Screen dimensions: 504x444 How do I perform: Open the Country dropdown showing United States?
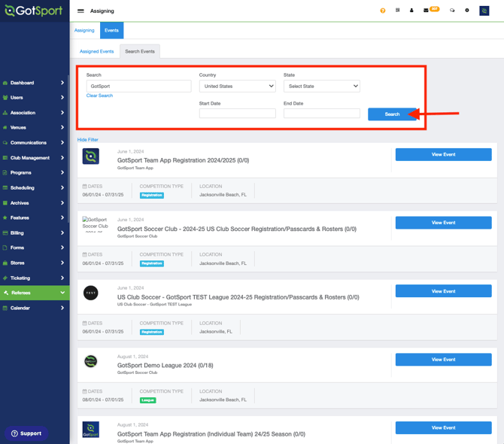click(x=237, y=86)
